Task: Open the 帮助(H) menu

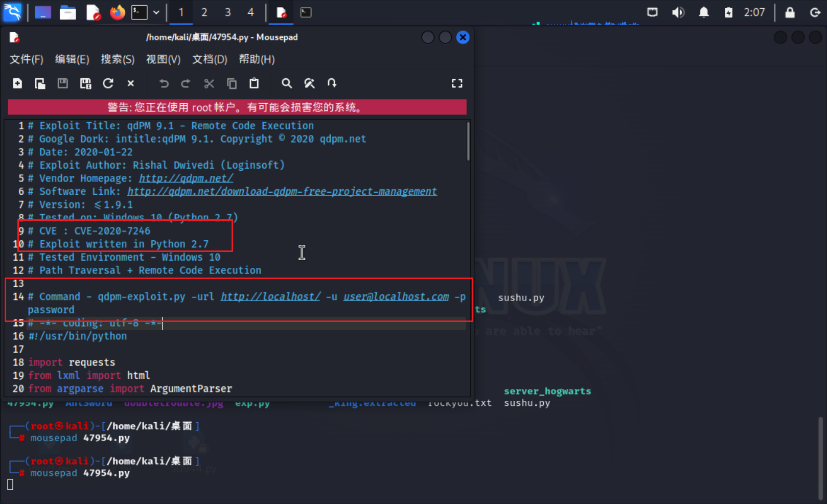Action: coord(257,59)
